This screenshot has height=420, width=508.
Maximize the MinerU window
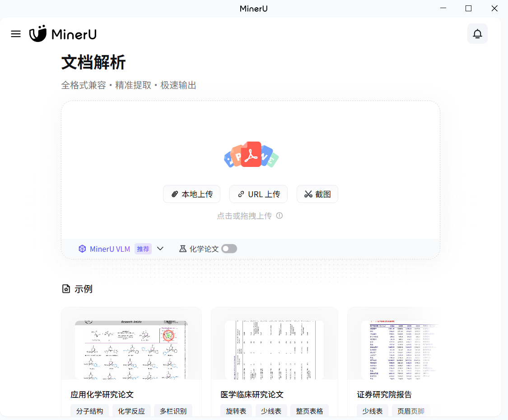pos(468,8)
